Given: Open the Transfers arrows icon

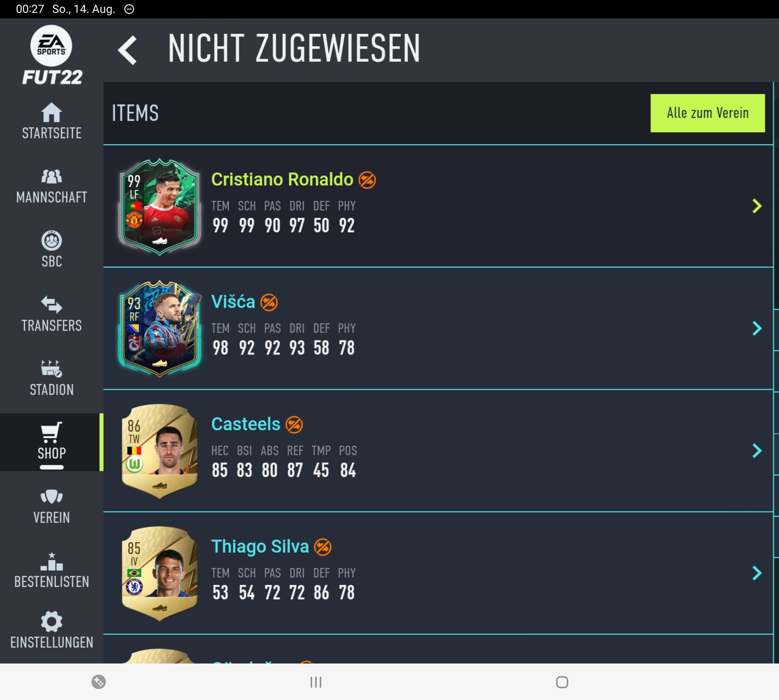Looking at the screenshot, I should click(x=52, y=305).
